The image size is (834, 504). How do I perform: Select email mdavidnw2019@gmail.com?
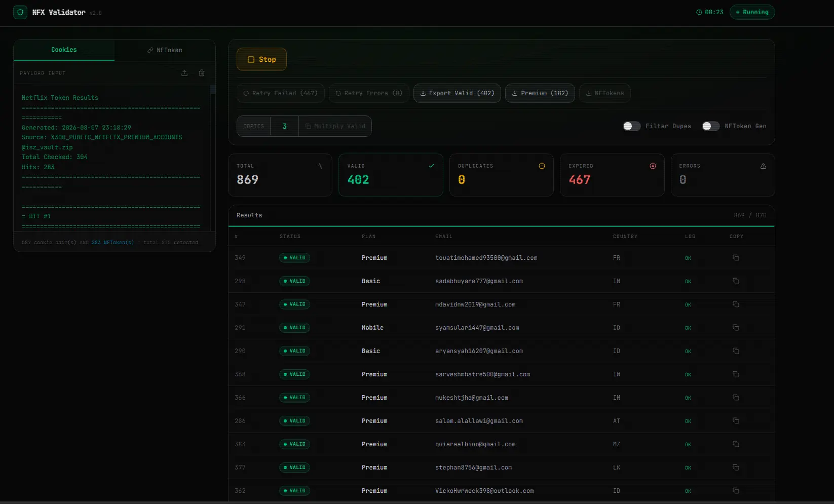(x=475, y=304)
